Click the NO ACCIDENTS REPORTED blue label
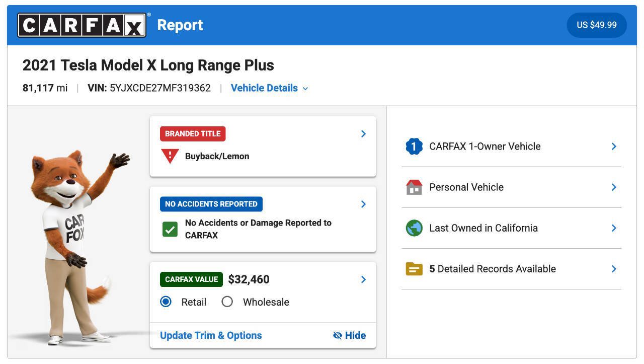Image resolution: width=644 pixels, height=364 pixels. (211, 204)
